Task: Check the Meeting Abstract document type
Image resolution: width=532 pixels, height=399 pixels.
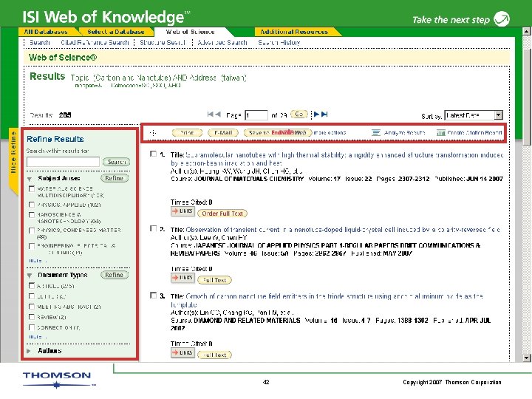Action: coord(32,307)
